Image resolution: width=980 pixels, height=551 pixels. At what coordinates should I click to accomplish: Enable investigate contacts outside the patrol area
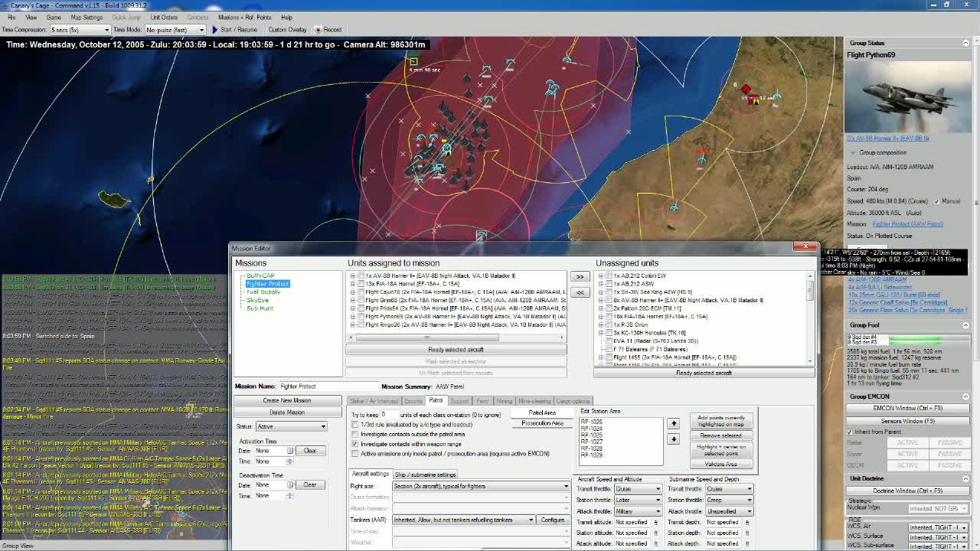354,434
